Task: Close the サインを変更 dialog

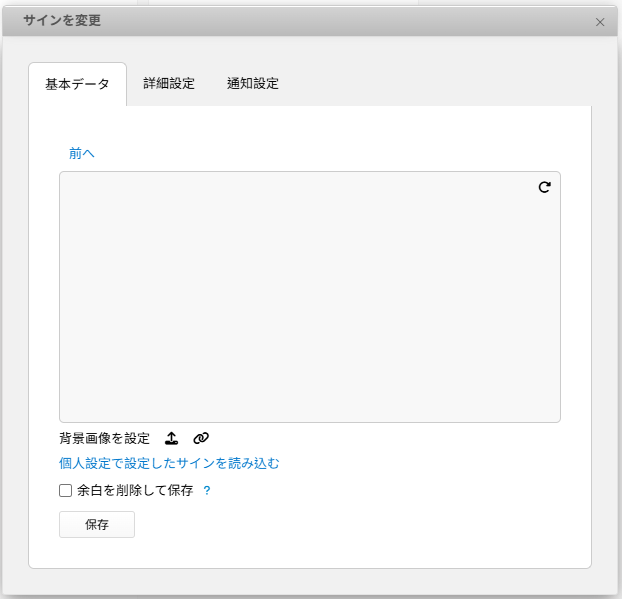Action: 600,22
